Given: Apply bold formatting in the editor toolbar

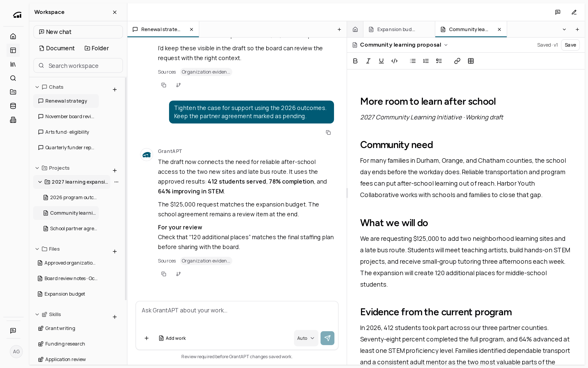Looking at the screenshot, I should tap(355, 61).
